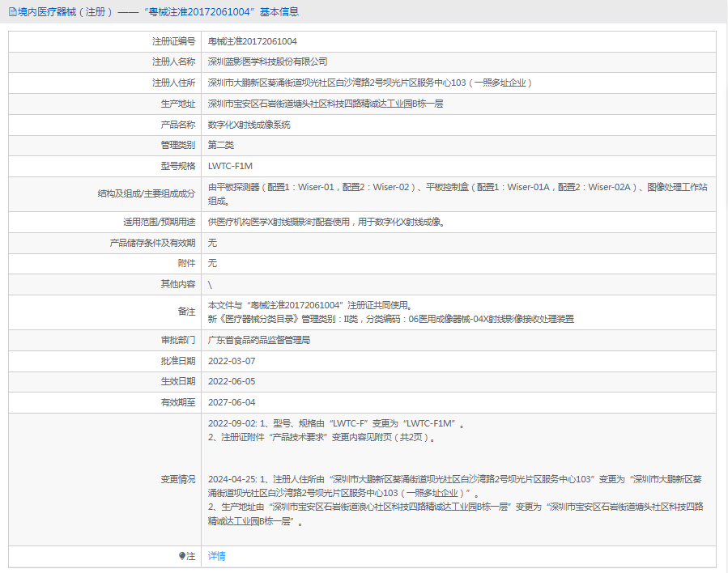Click the 结构及组成/主要组成成分 label
Viewport: 728px width, 573px height.
(147, 193)
